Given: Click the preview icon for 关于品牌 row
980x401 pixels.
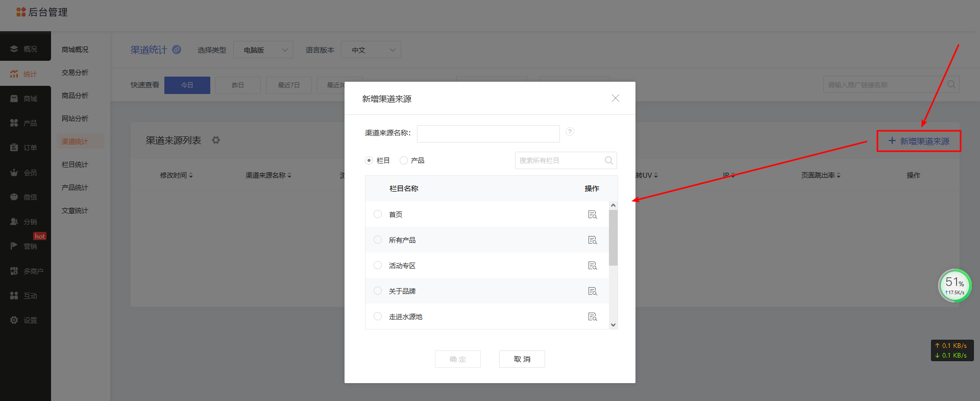Looking at the screenshot, I should click(592, 291).
